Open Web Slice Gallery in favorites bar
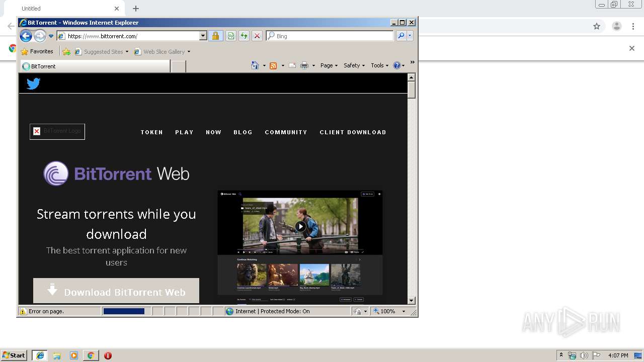The height and width of the screenshot is (362, 644). pyautogui.click(x=160, y=51)
